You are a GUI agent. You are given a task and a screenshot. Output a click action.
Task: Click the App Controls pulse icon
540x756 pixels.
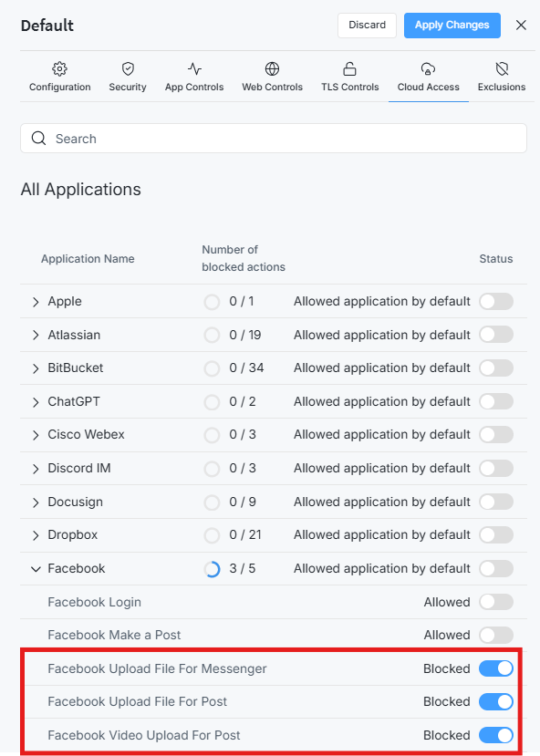pyautogui.click(x=194, y=69)
